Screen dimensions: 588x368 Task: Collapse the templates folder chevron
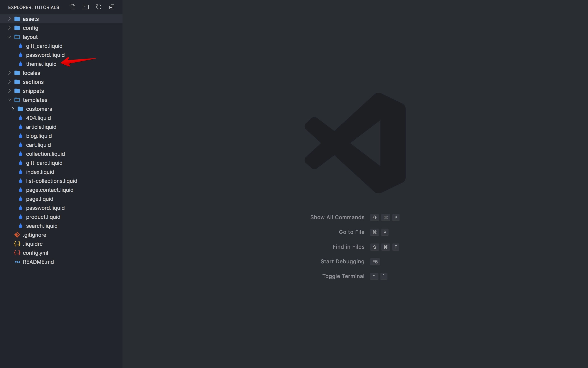(9, 100)
